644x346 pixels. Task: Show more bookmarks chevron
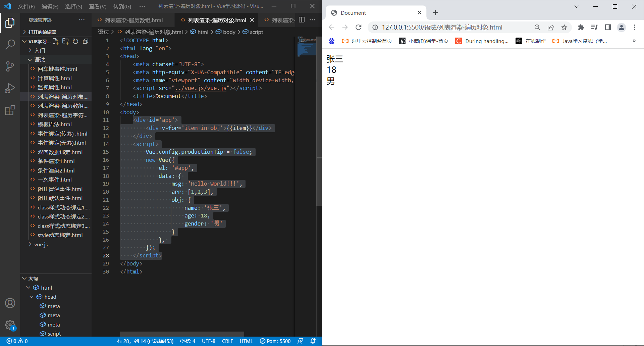[x=634, y=41]
